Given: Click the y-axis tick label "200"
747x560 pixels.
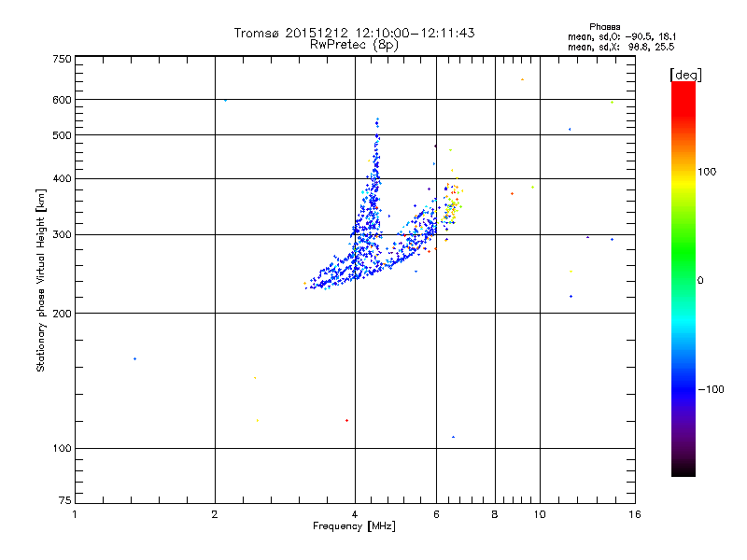Looking at the screenshot, I should pyautogui.click(x=63, y=314).
